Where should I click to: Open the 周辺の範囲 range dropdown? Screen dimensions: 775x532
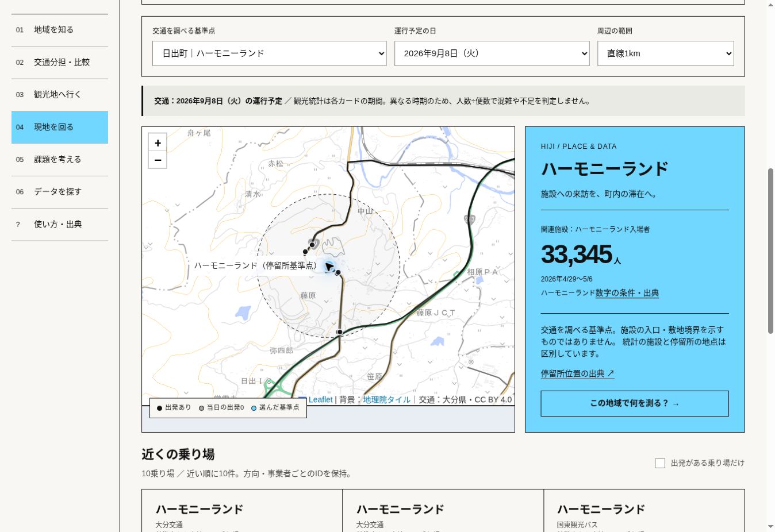point(666,53)
